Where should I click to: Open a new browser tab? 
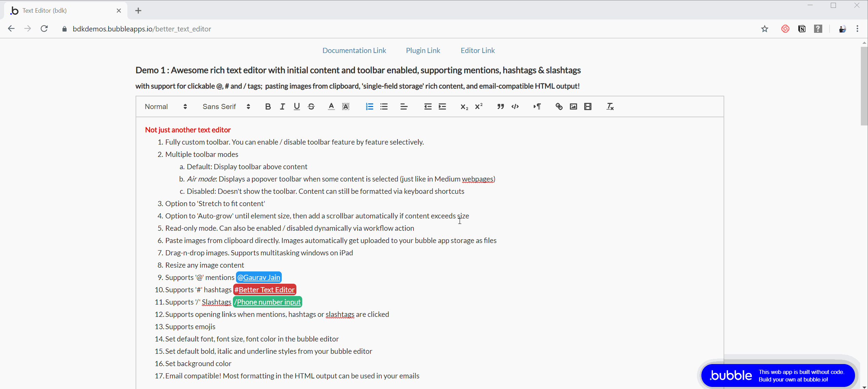tap(138, 11)
